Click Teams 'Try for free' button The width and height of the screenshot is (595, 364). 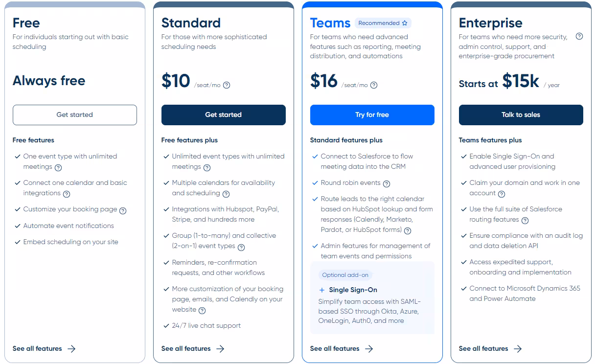click(372, 115)
